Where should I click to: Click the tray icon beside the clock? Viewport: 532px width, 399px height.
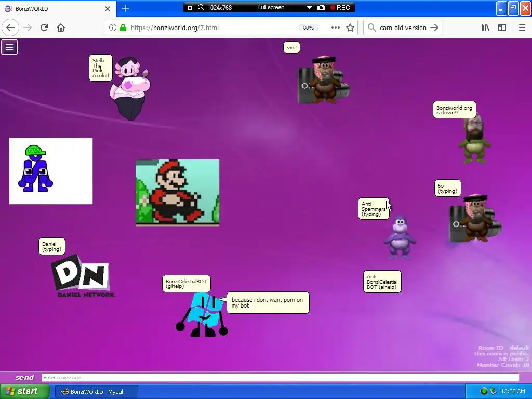[x=493, y=391]
